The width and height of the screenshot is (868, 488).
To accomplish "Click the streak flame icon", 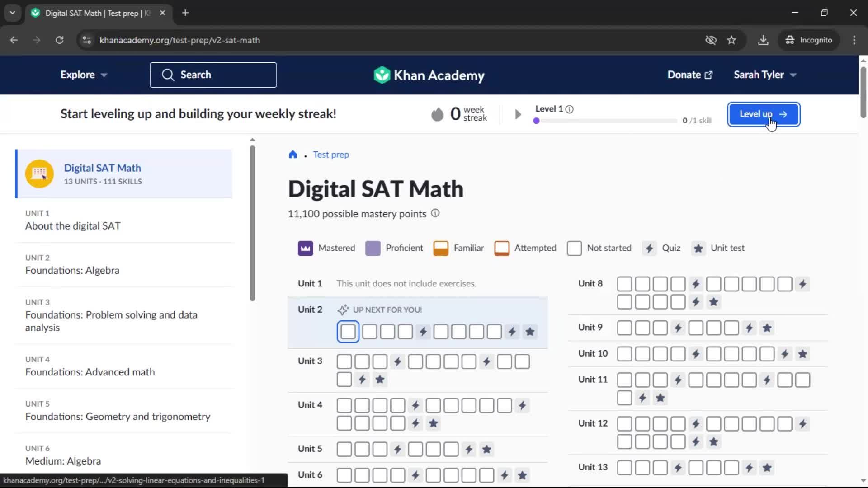I will tap(437, 114).
